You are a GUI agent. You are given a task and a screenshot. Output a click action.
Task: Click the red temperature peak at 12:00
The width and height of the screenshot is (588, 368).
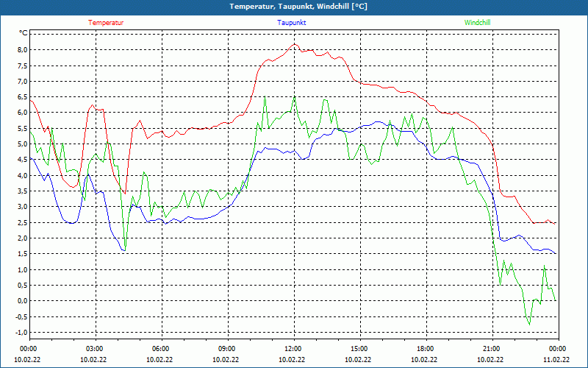click(295, 44)
